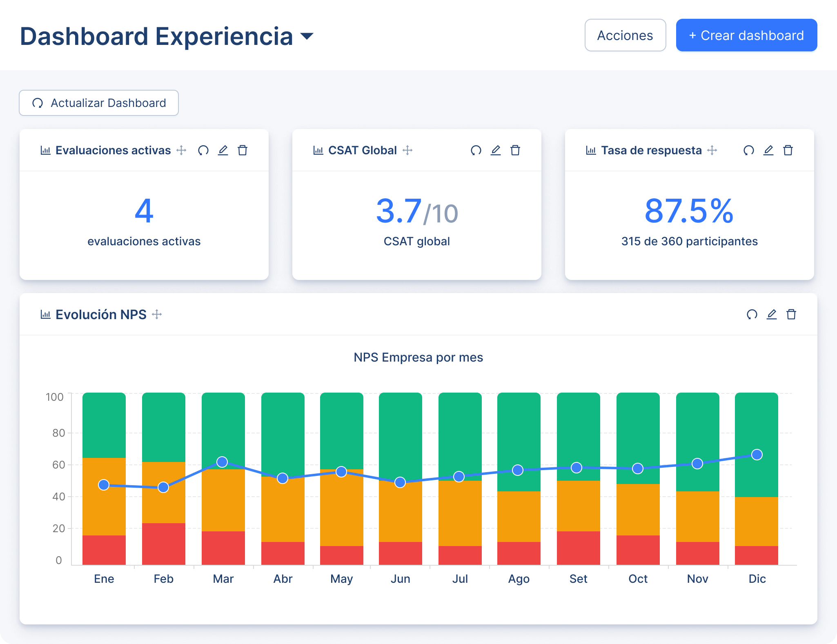Delete the CSAT Global widget
This screenshot has height=644, width=837.
(515, 150)
